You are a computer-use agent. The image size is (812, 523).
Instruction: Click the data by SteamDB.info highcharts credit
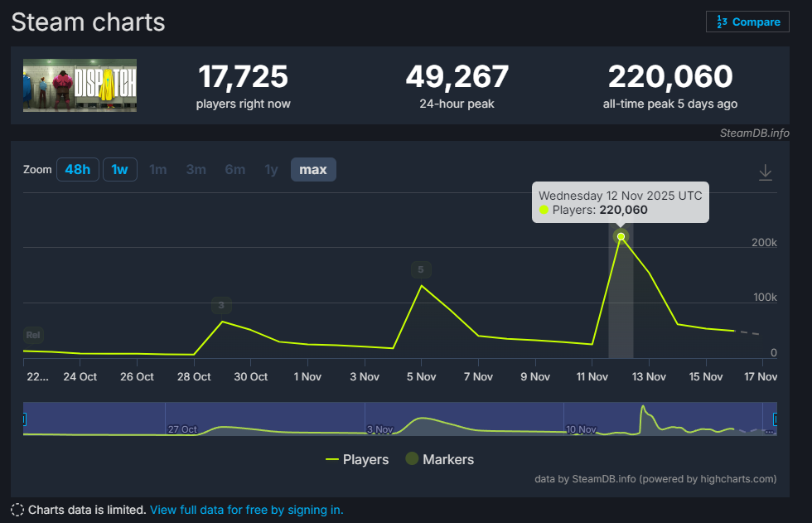pyautogui.click(x=655, y=479)
